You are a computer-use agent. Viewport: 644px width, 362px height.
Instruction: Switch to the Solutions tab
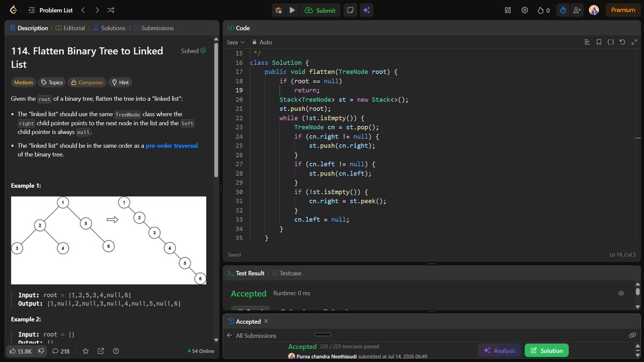tap(109, 28)
